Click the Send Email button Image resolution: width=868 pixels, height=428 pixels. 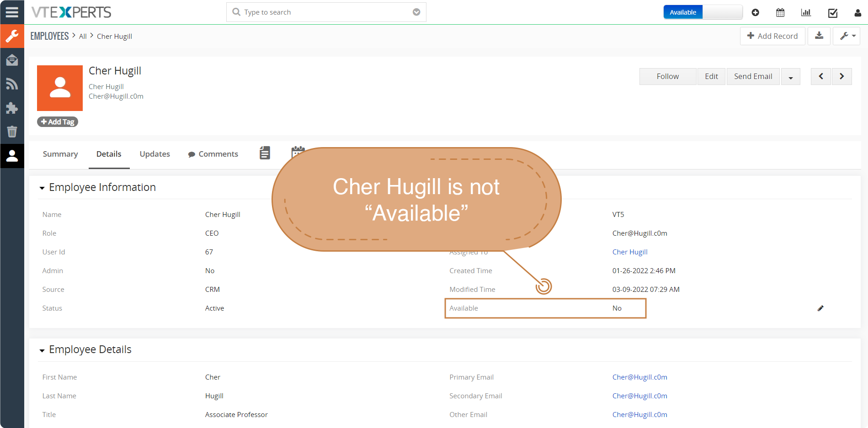point(753,76)
